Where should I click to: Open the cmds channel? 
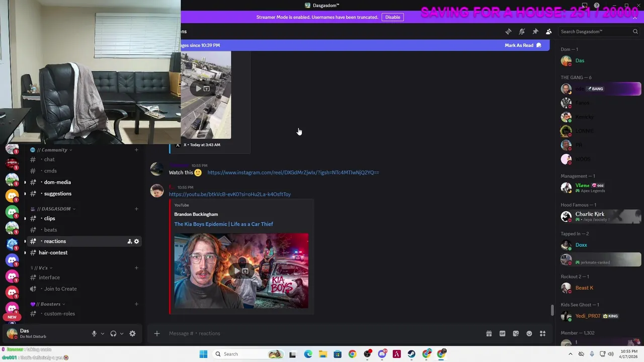(x=83, y=171)
